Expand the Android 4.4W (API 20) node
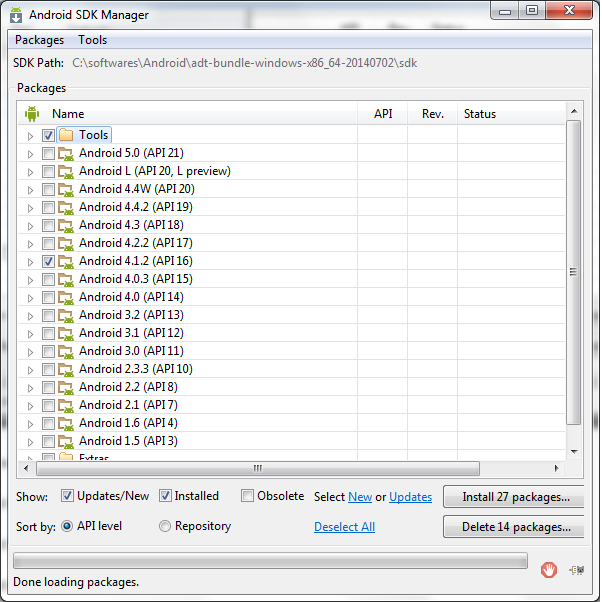The width and height of the screenshot is (602, 602). (x=30, y=190)
